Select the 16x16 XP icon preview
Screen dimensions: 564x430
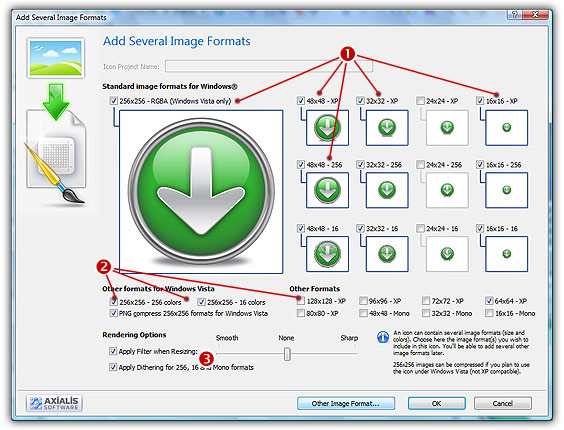[506, 128]
